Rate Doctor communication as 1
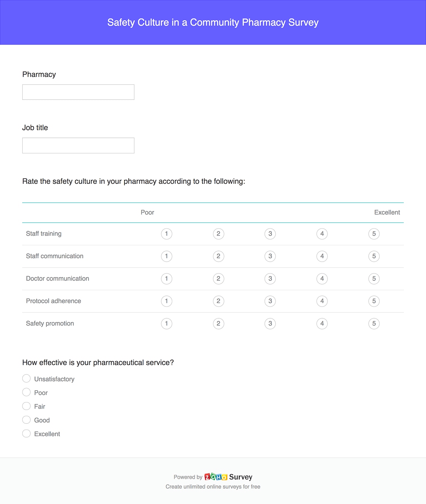426x504 pixels. (166, 279)
